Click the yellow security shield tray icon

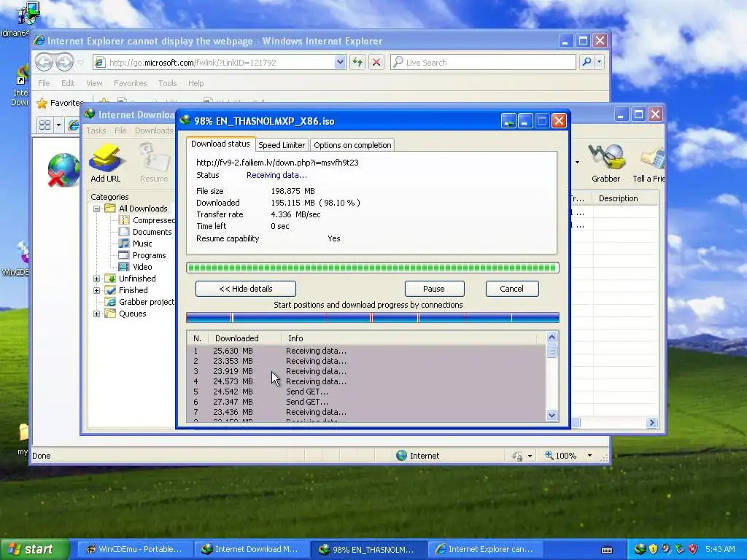click(x=653, y=549)
